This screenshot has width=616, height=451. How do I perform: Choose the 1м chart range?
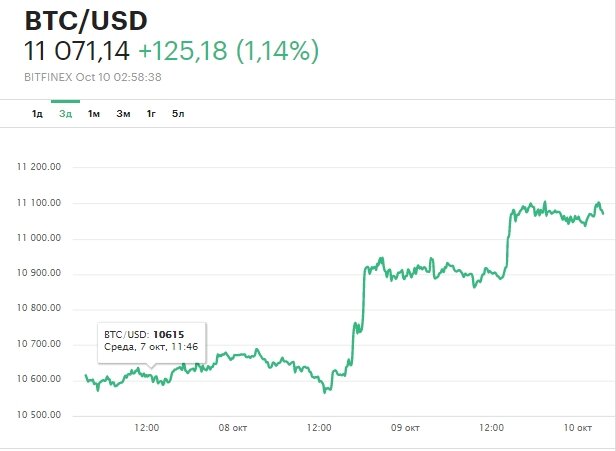pos(94,114)
